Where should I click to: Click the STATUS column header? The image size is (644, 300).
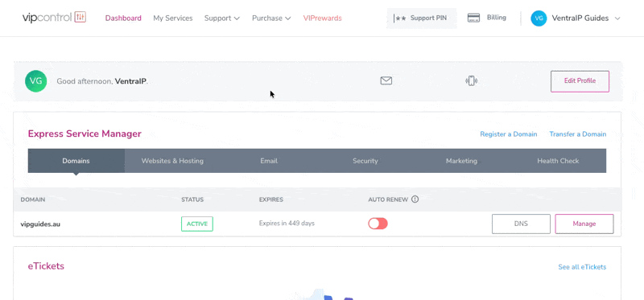[x=192, y=199]
